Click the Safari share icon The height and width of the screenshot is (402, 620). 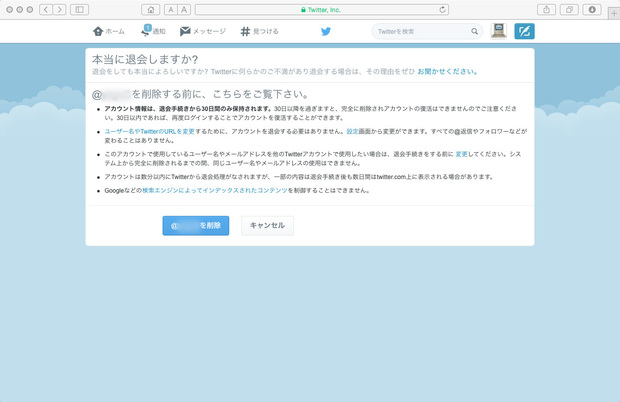pos(548,9)
